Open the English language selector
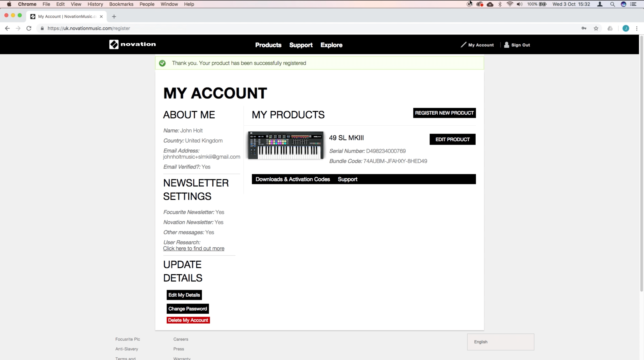The height and width of the screenshot is (360, 644). pyautogui.click(x=501, y=342)
